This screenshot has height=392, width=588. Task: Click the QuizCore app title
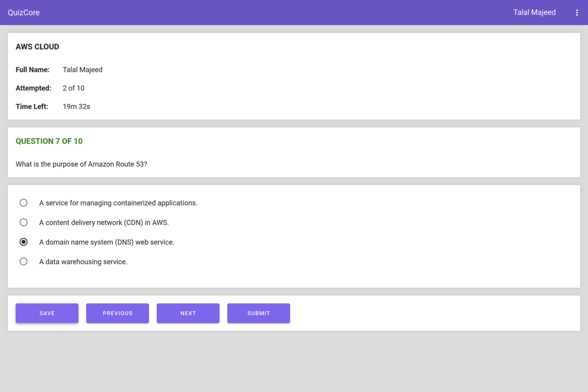(24, 13)
